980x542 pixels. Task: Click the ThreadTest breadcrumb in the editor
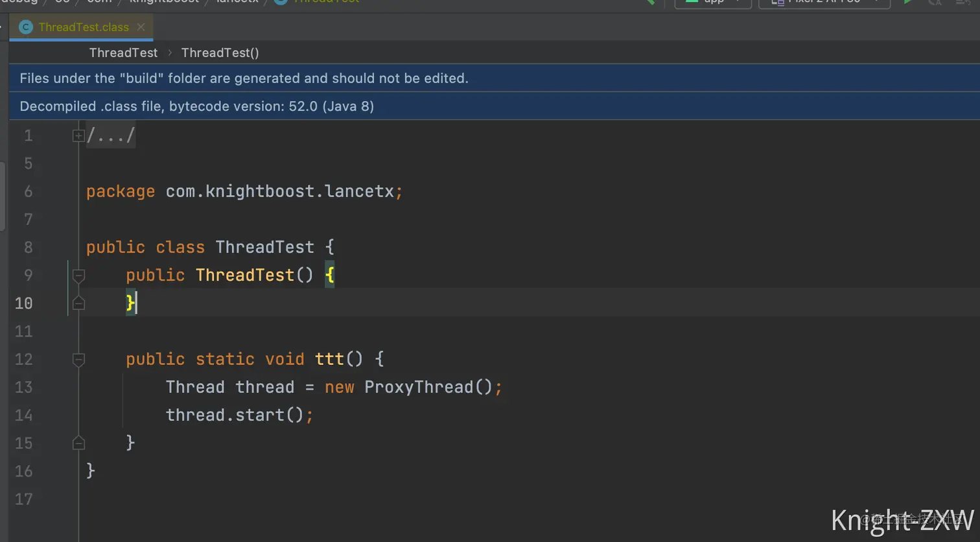(123, 53)
